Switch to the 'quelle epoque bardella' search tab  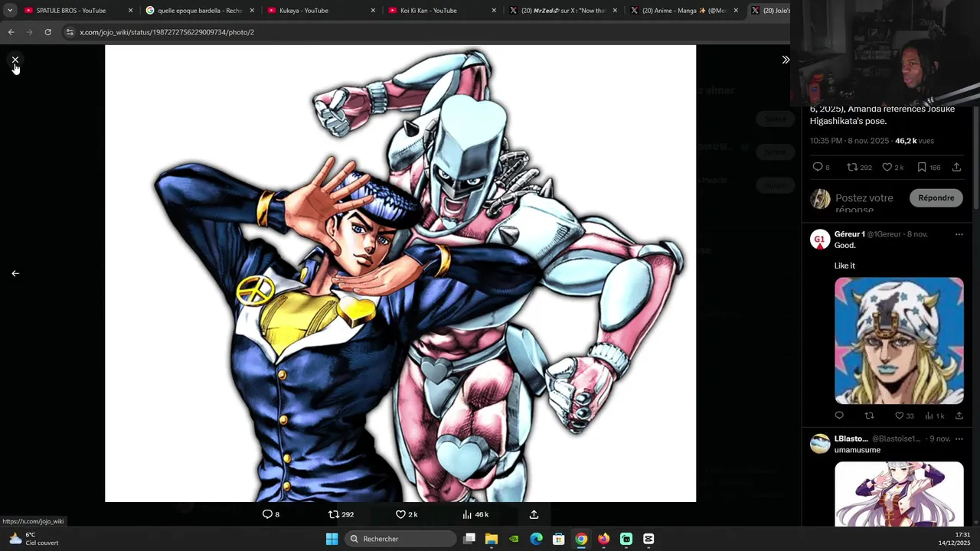point(199,11)
